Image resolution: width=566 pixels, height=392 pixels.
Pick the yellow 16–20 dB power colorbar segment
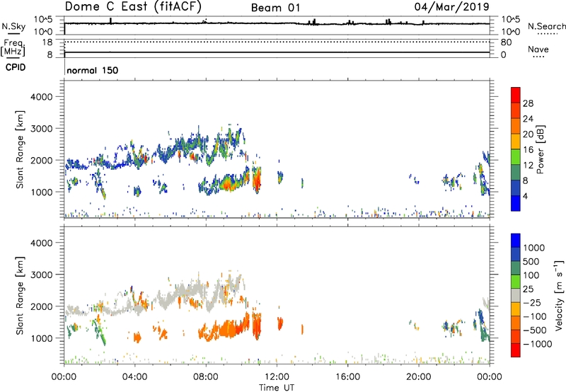516,141
